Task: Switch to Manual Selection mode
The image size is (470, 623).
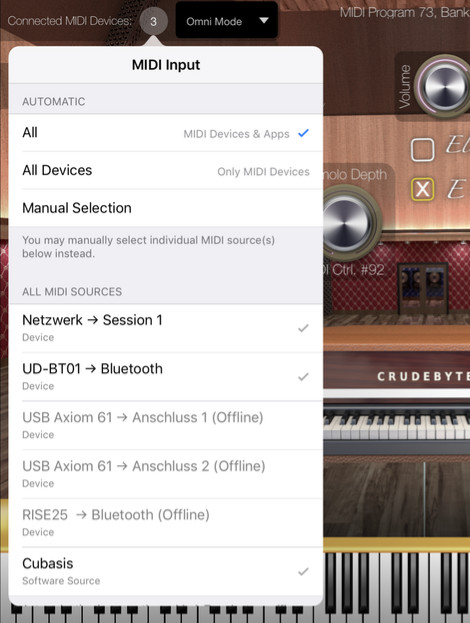Action: [x=166, y=208]
